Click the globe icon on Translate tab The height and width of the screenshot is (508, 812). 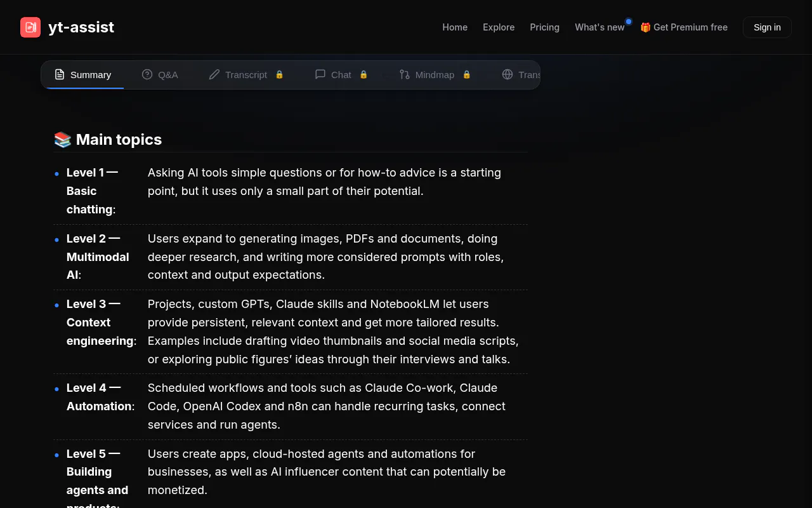point(507,74)
